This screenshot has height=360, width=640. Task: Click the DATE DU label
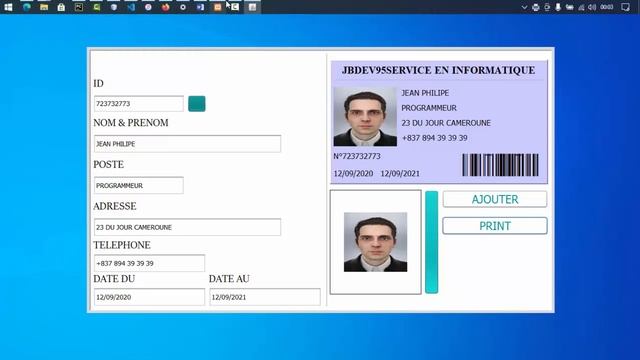(x=114, y=279)
